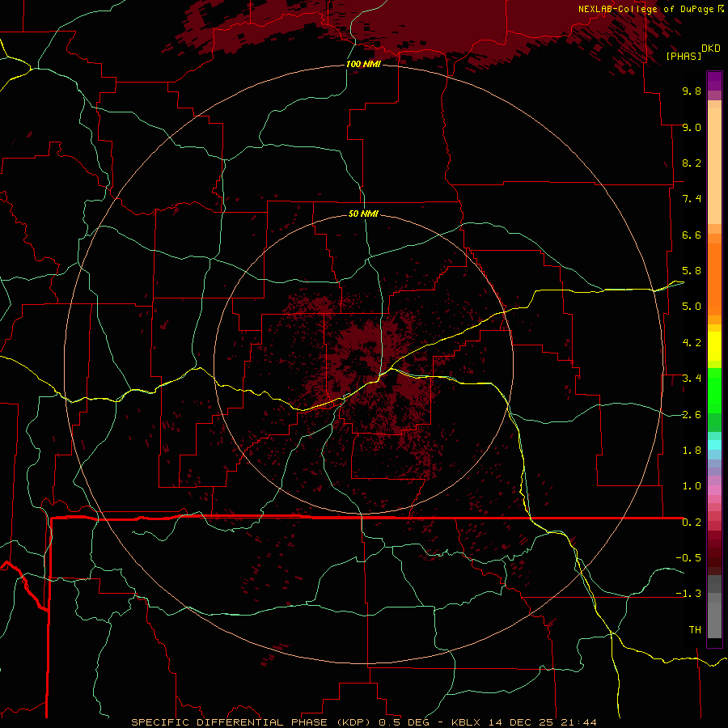Click the 7.4 legend value

[x=692, y=199]
